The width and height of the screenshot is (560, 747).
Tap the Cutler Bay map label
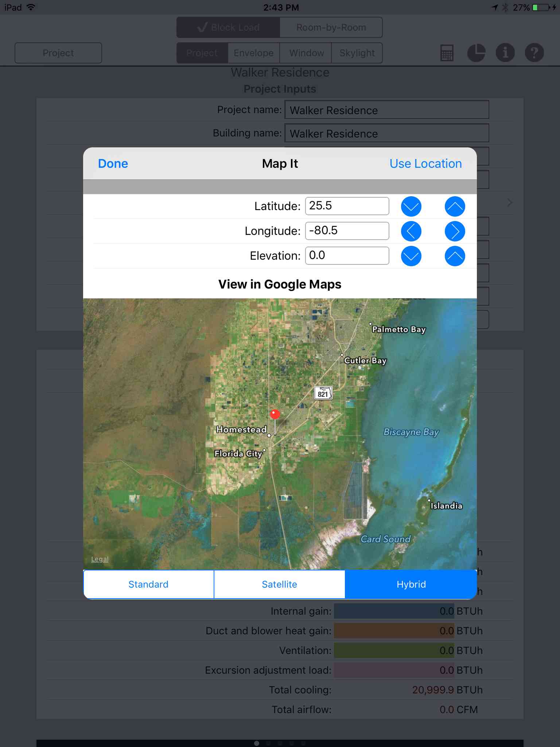tap(365, 360)
